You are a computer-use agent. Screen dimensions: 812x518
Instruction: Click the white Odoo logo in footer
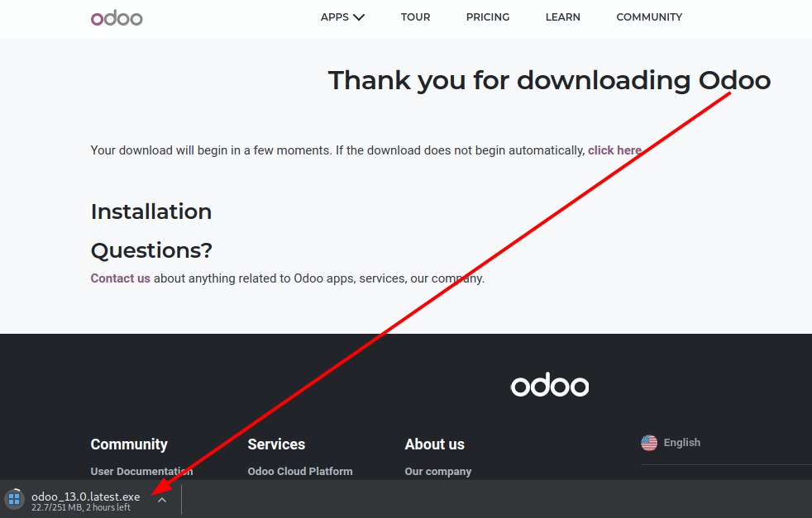click(549, 385)
